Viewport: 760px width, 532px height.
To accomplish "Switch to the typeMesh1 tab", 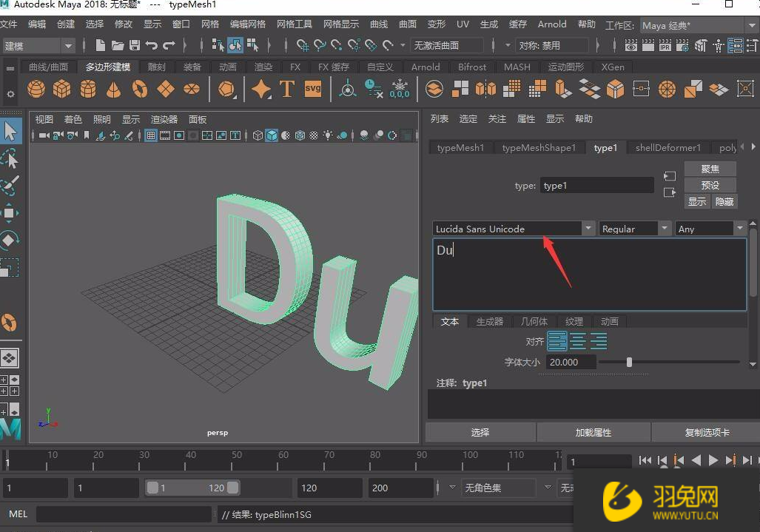I will 460,147.
